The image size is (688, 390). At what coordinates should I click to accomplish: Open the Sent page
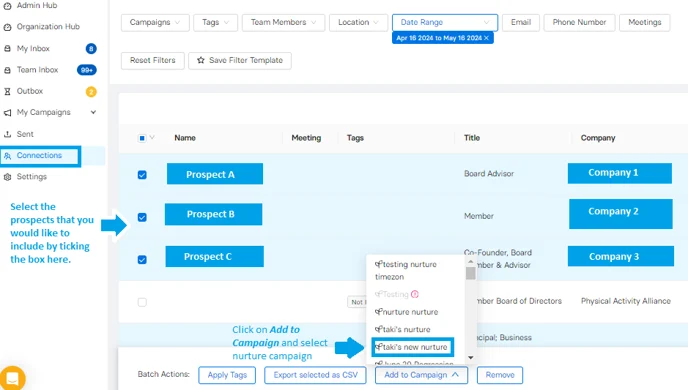coord(25,134)
